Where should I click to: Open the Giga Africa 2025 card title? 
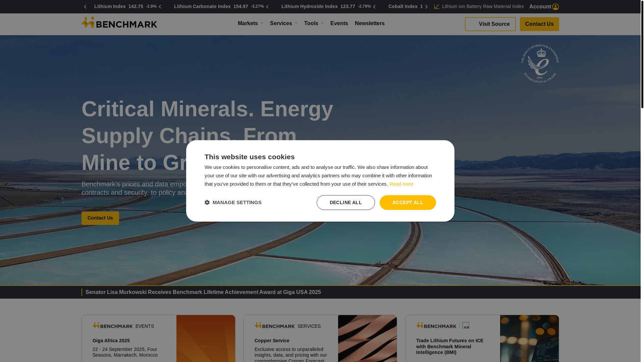(x=111, y=341)
